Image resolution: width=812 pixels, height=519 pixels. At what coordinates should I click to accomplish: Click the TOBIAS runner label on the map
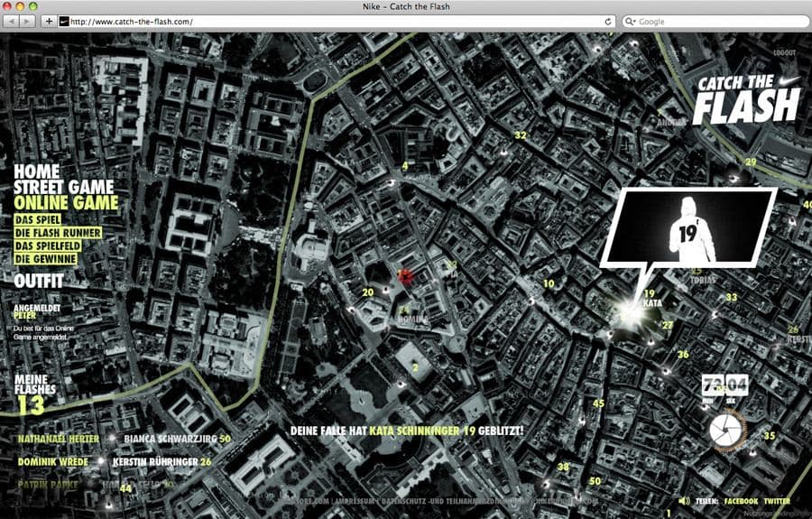tap(703, 280)
